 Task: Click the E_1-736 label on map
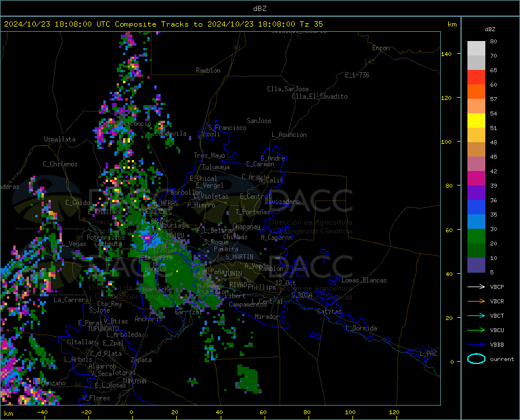[x=357, y=75]
